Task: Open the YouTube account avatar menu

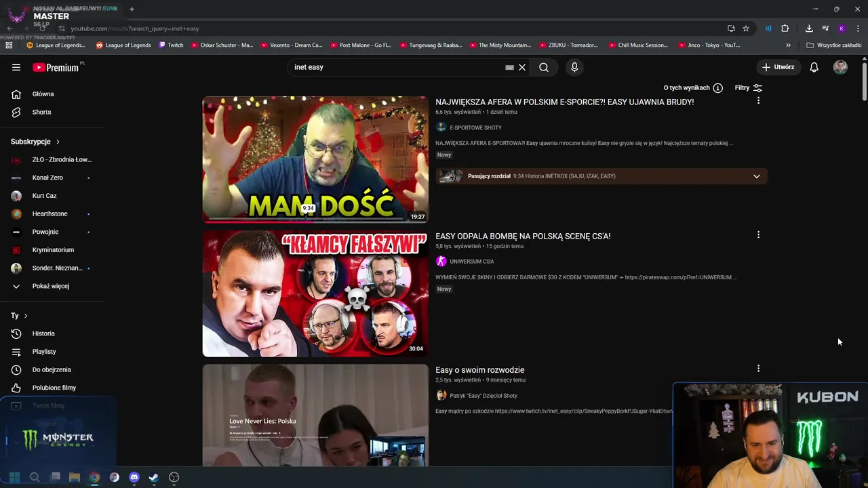Action: click(x=840, y=67)
